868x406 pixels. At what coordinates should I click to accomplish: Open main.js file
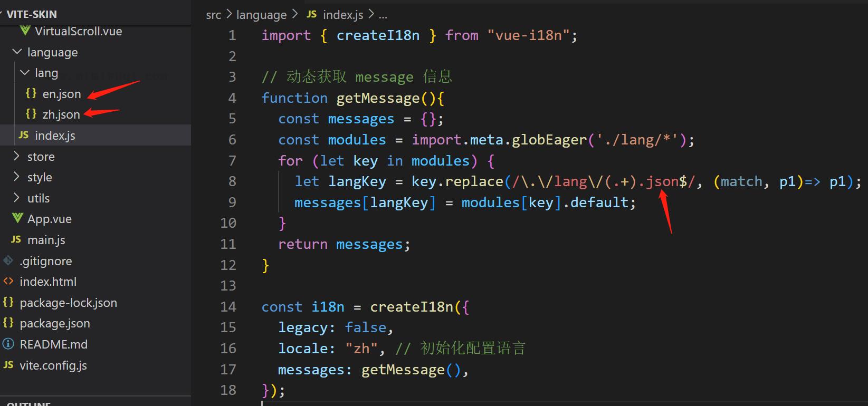pyautogui.click(x=46, y=240)
